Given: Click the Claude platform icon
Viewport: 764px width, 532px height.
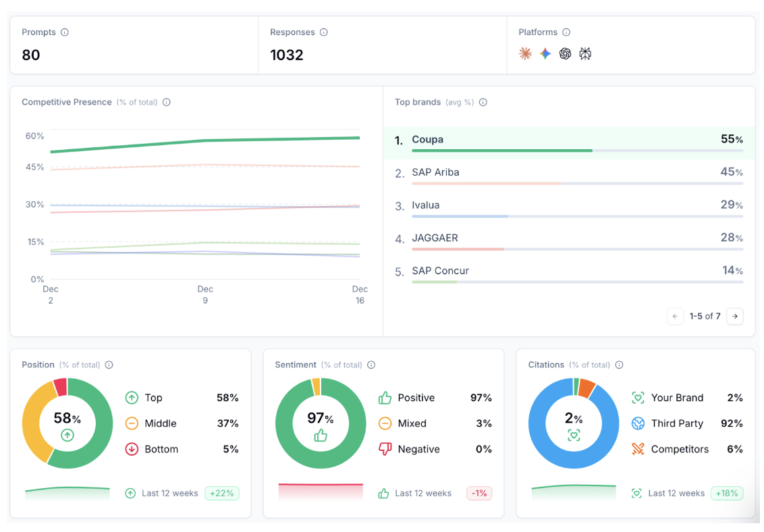Looking at the screenshot, I should pyautogui.click(x=525, y=54).
